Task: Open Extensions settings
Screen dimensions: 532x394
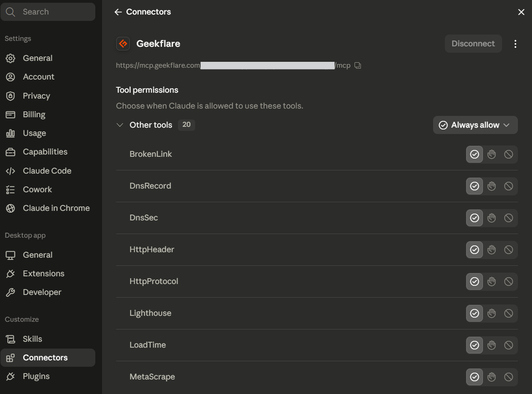Action: pos(48,274)
